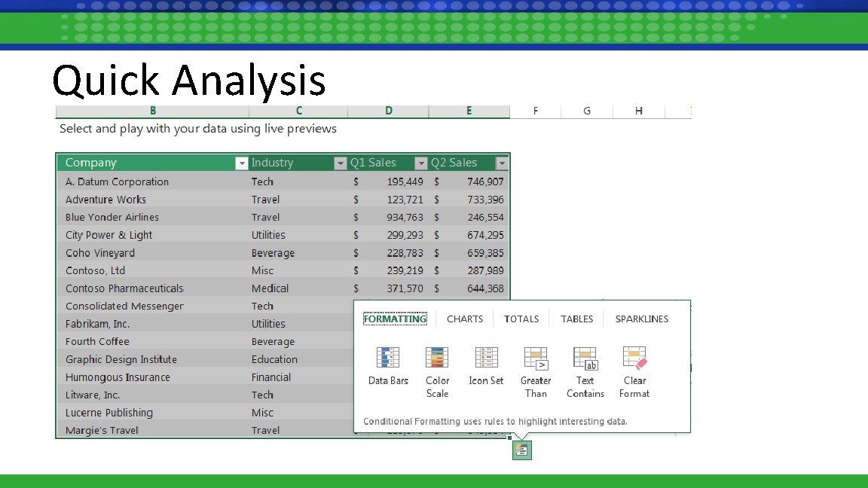Select column G header

pos(587,111)
